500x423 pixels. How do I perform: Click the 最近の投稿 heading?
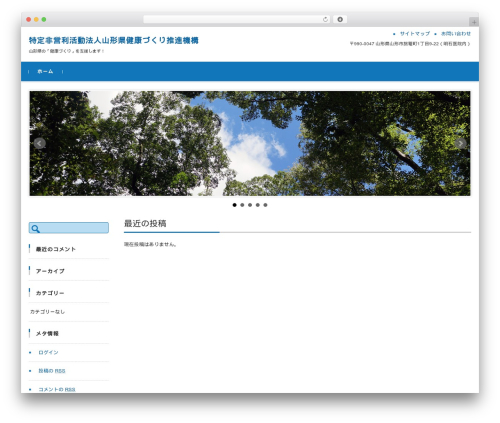(145, 223)
